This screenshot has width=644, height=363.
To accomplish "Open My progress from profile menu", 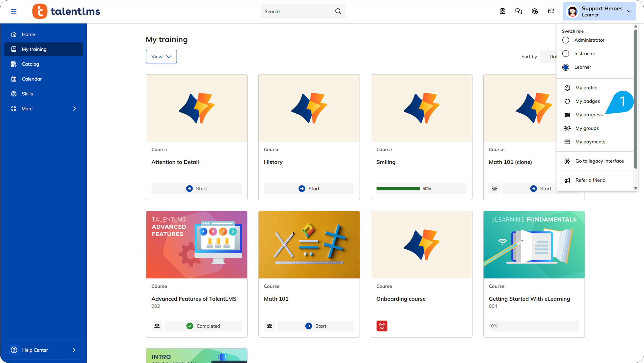I will coord(589,115).
